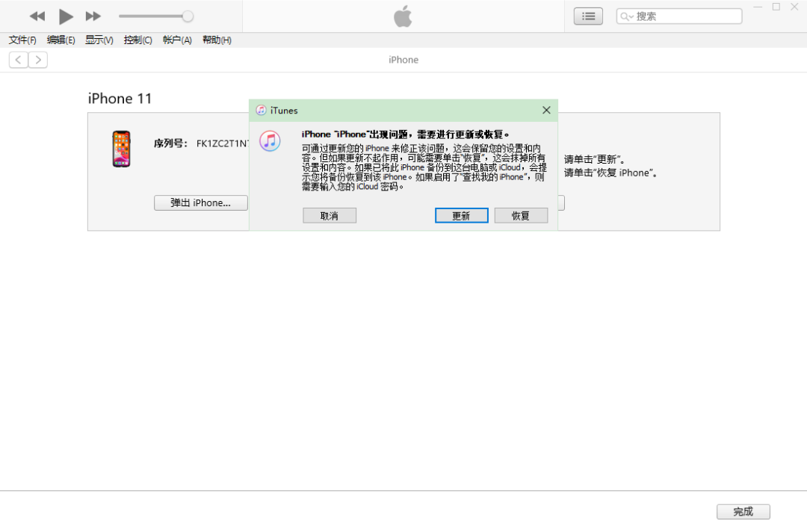This screenshot has width=807, height=532.
Task: Click the 弹出 iPhone... button
Action: (201, 202)
